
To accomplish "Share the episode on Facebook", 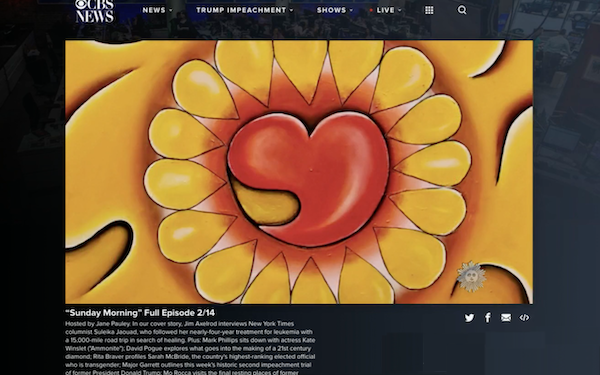I will tap(488, 318).
